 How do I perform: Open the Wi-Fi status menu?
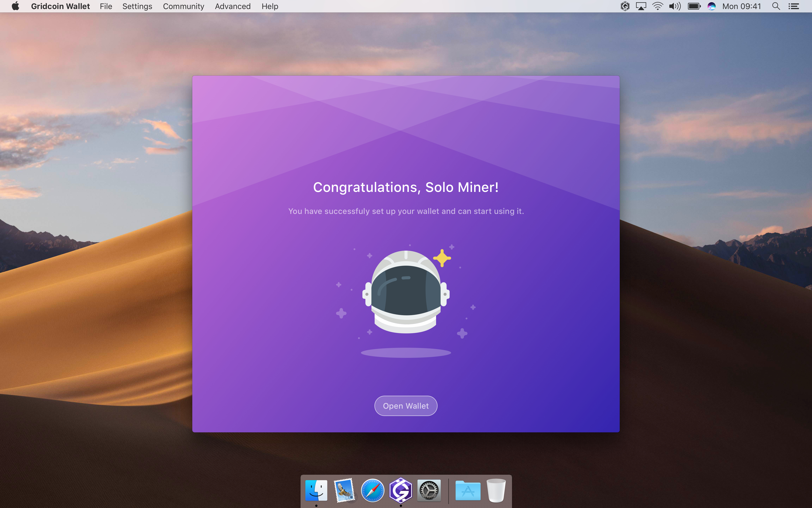tap(658, 6)
